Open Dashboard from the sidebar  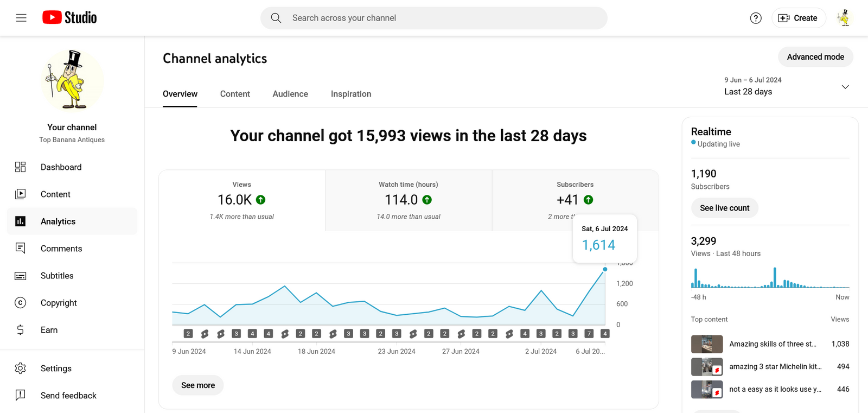click(x=61, y=167)
